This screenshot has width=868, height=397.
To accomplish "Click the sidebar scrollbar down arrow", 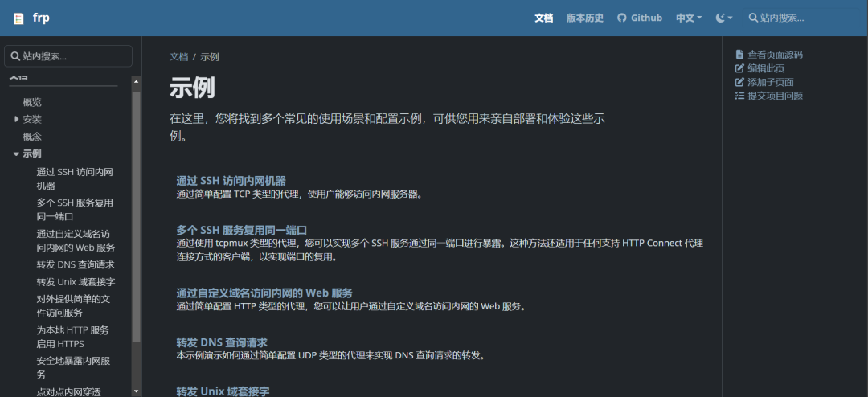I will point(136,391).
